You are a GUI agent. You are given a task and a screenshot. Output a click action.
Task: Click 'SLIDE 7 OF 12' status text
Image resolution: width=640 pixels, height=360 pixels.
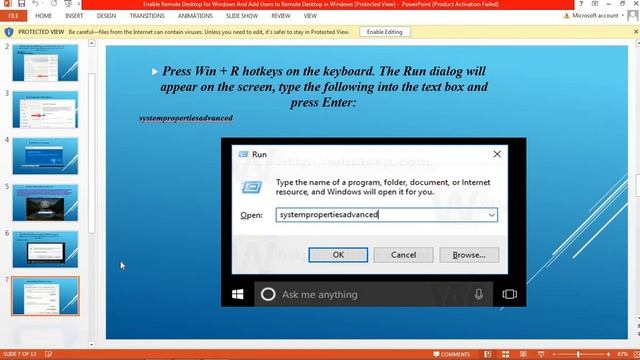click(19, 354)
